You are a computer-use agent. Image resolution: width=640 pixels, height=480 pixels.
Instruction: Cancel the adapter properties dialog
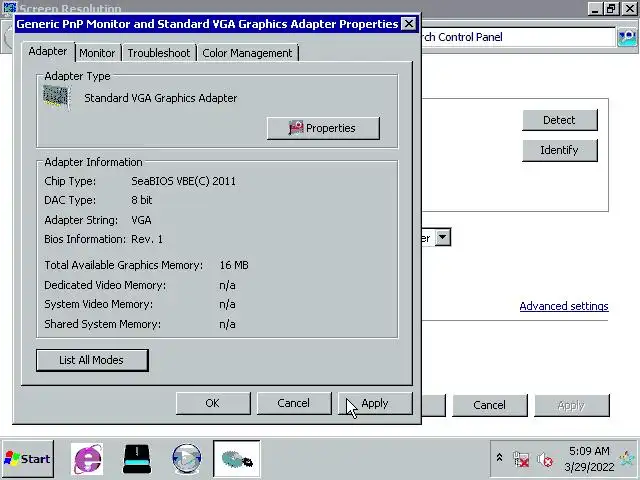[293, 403]
